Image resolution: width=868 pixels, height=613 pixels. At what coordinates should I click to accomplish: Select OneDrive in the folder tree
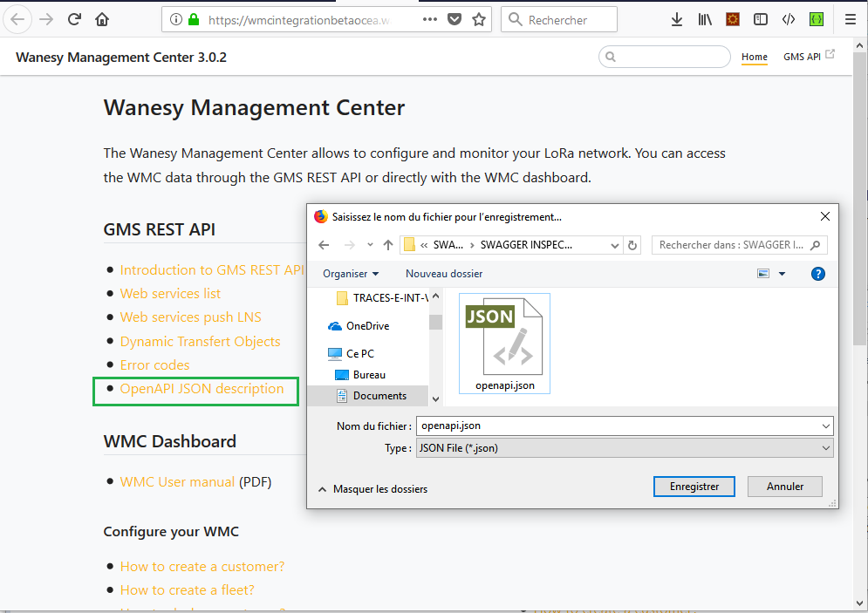[359, 326]
